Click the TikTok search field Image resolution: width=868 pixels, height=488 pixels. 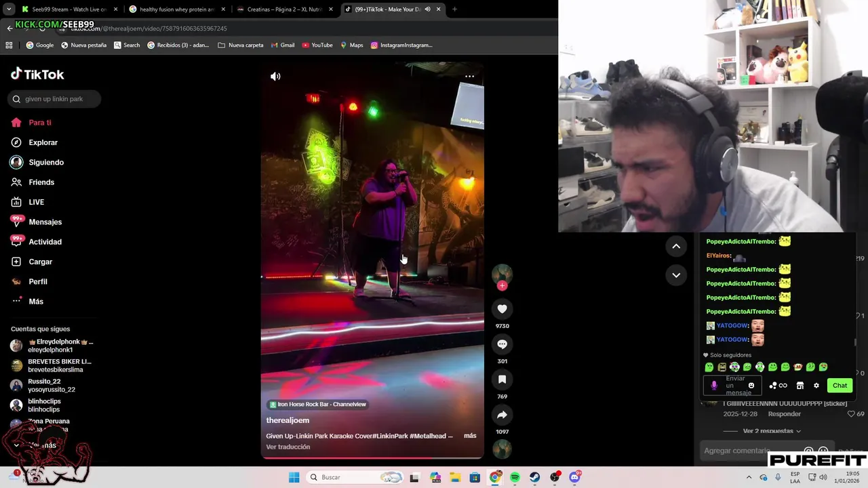54,99
